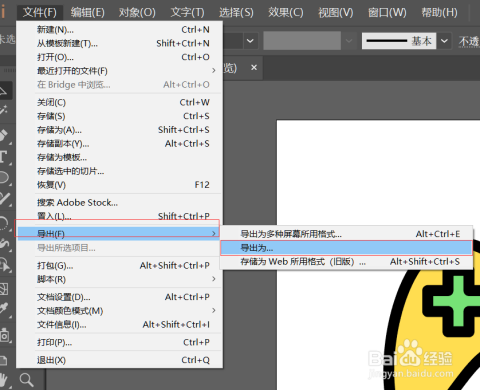Choose 文件信息(I)... menu entry
Screen dimensions: 480x390
(x=119, y=324)
